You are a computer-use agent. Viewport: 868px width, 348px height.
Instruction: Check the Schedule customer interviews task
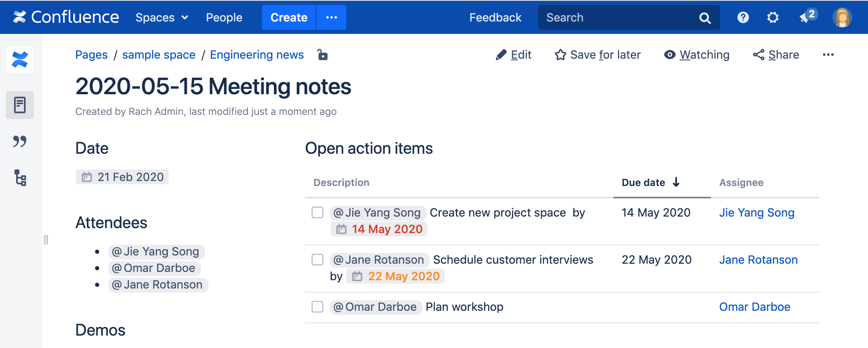317,260
